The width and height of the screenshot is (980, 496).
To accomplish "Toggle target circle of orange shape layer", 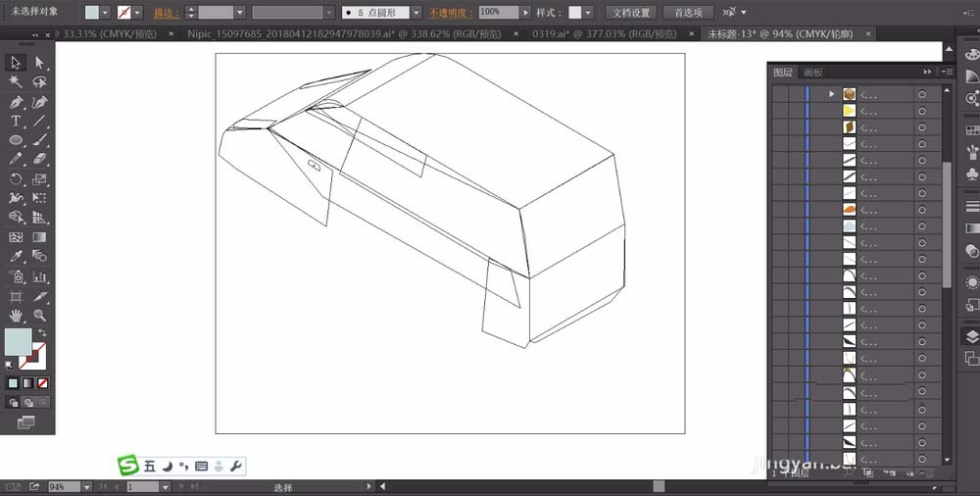I will 922,210.
